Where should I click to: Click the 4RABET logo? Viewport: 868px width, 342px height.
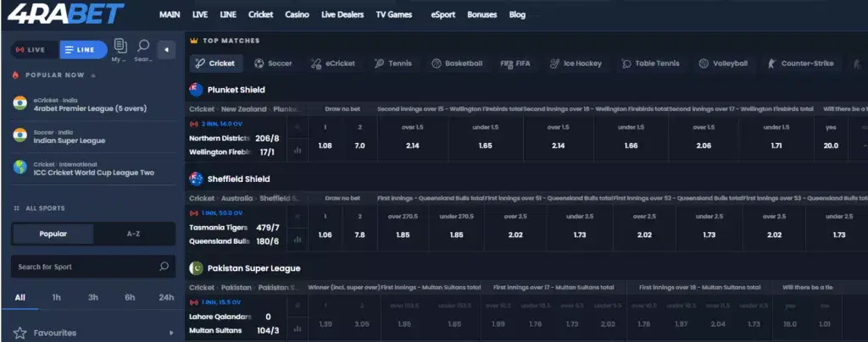coord(66,14)
